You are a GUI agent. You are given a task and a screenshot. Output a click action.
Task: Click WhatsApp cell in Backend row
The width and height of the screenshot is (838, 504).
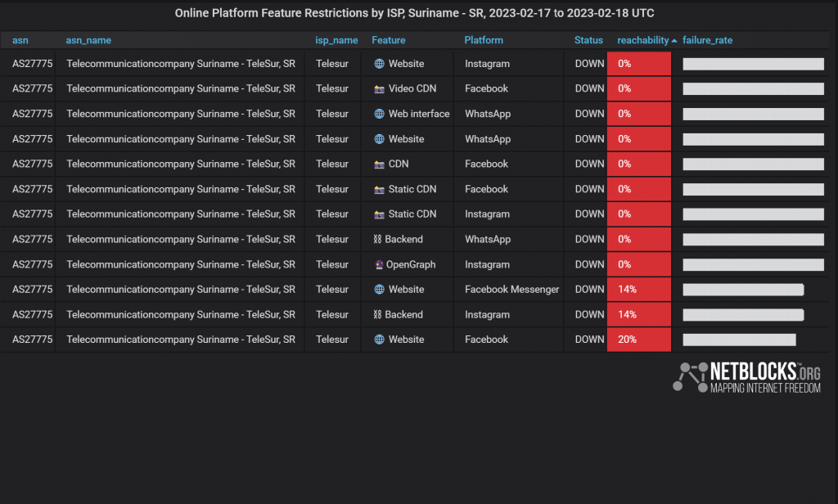[488, 240]
